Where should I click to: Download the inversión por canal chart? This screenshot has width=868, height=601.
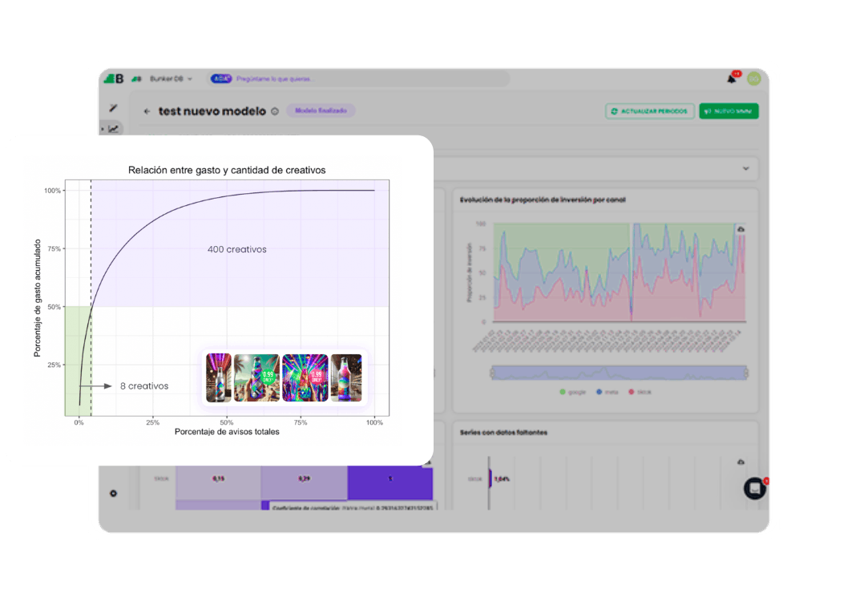(x=741, y=229)
